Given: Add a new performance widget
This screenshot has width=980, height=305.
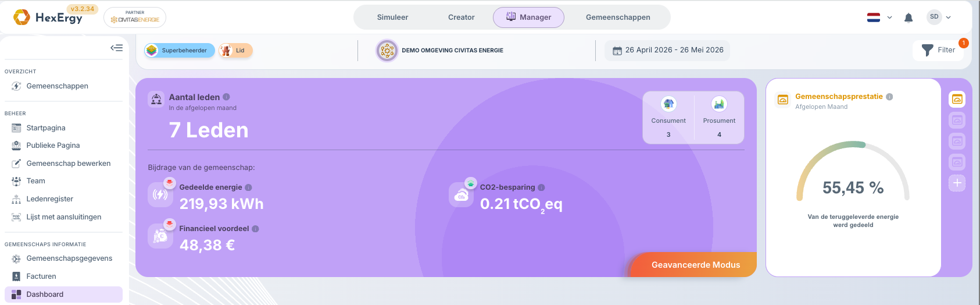Looking at the screenshot, I should tap(957, 183).
